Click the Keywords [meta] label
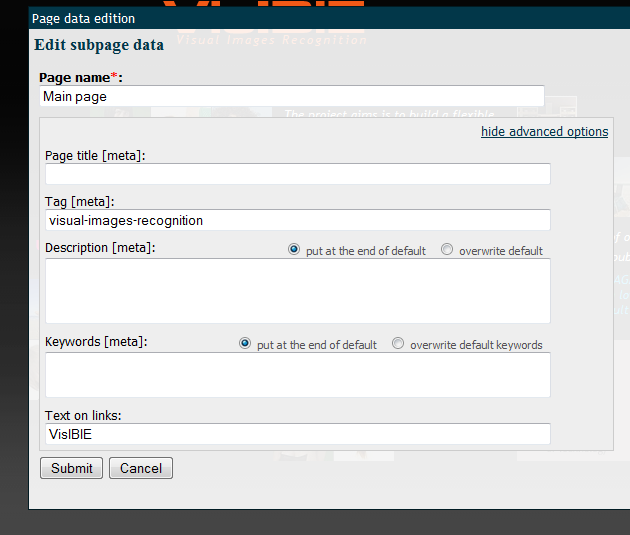 [x=96, y=342]
